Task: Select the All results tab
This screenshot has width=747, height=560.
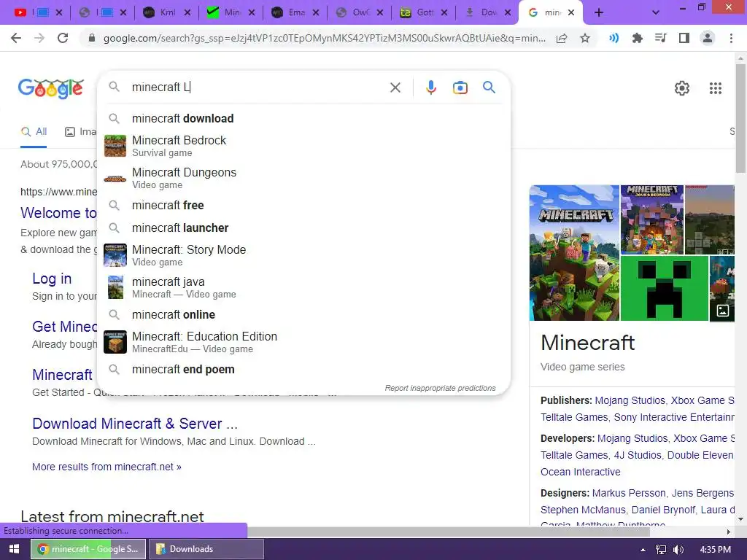Action: 34,132
